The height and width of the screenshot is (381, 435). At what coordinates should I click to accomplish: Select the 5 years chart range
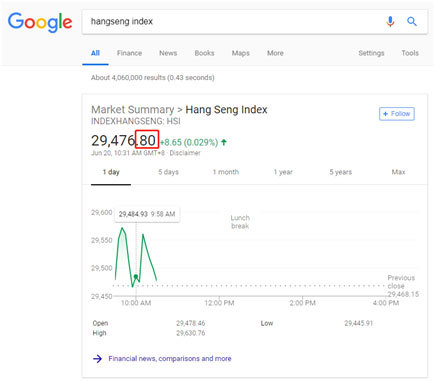coord(341,172)
